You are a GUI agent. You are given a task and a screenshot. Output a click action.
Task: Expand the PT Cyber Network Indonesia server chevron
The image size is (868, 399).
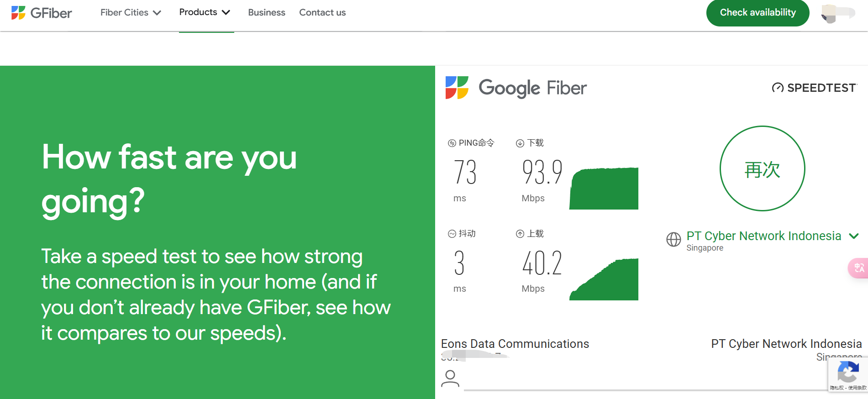pos(853,236)
